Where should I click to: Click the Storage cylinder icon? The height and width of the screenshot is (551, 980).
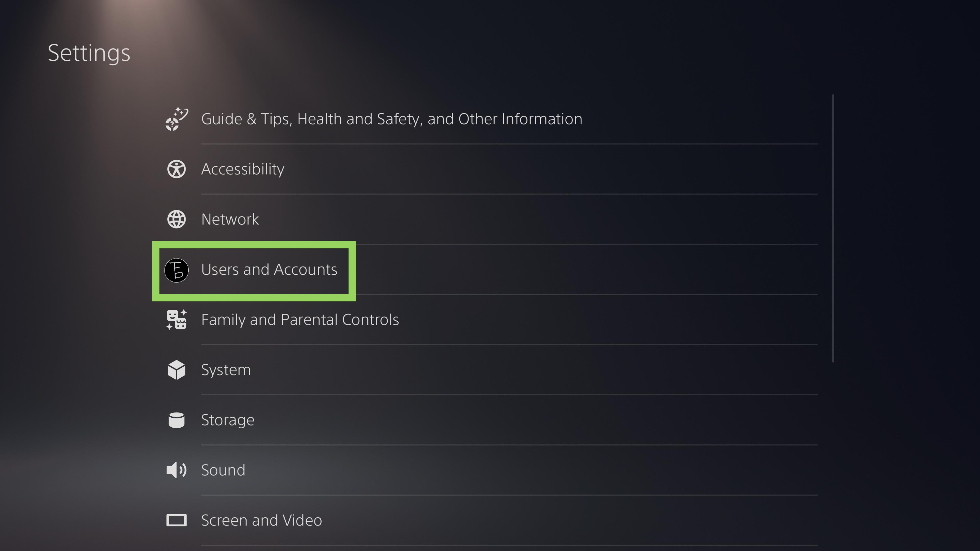tap(177, 420)
